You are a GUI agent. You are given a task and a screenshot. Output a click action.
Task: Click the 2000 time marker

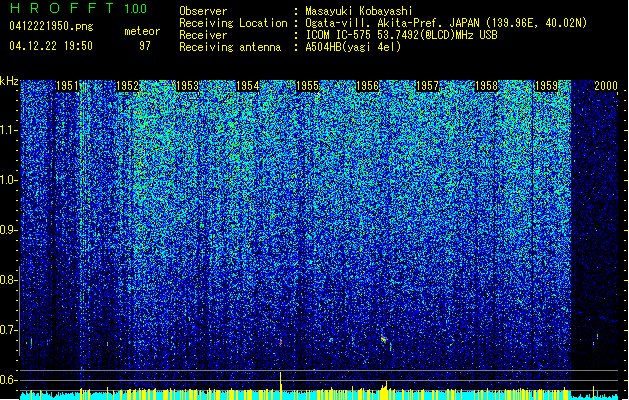click(x=606, y=86)
